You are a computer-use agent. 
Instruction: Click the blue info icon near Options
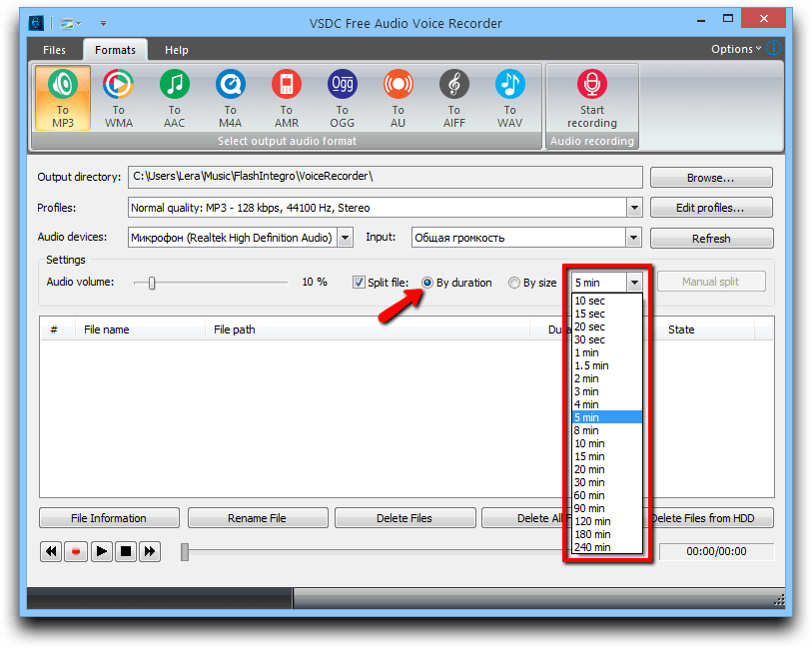coord(774,48)
